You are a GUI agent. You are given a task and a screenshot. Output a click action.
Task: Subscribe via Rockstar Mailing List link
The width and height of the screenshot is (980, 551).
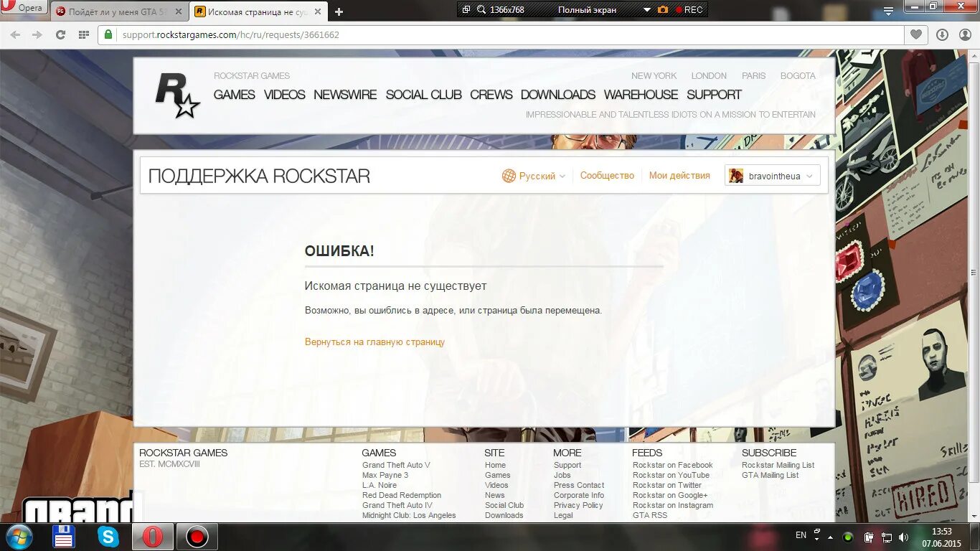click(778, 465)
